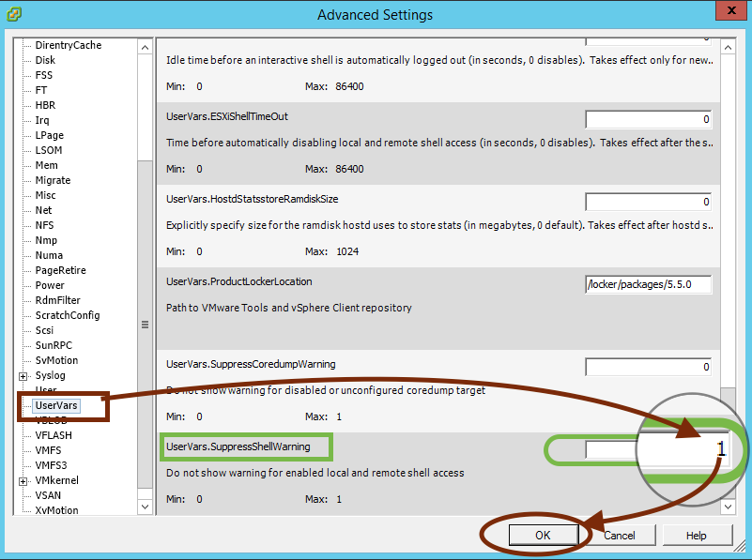Click the vSphere icon in title bar
This screenshot has height=560, width=752.
click(x=13, y=14)
